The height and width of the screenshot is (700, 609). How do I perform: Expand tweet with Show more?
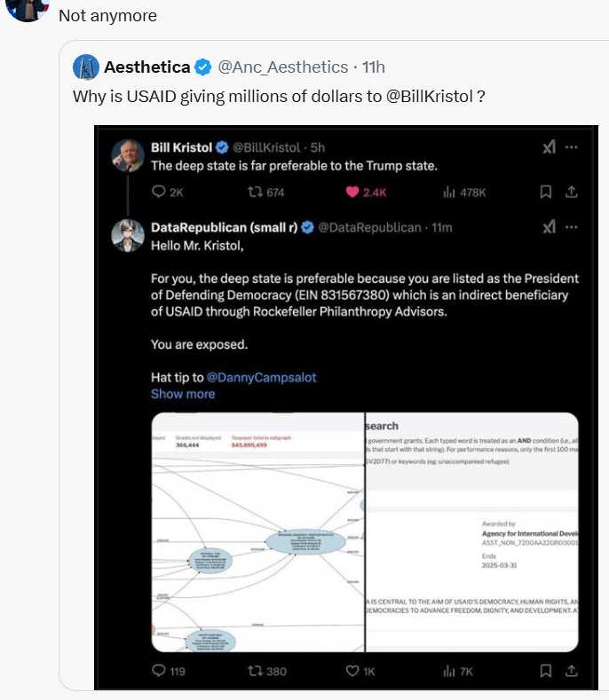coord(183,394)
